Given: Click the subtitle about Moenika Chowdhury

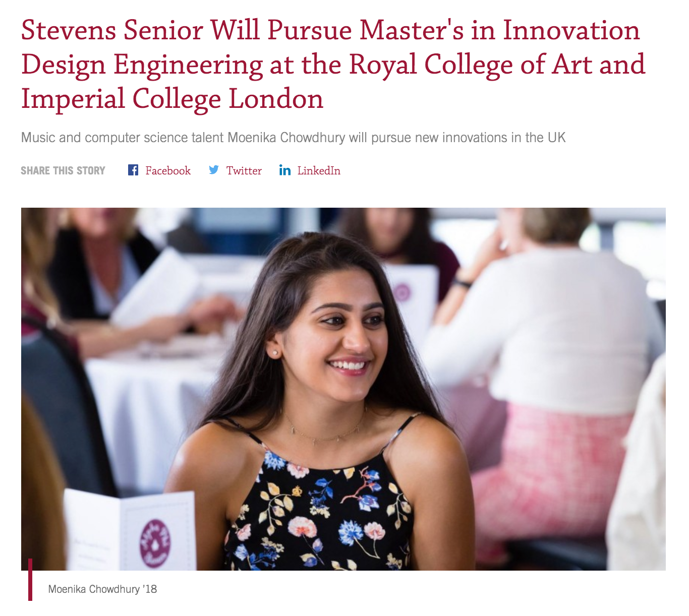Looking at the screenshot, I should pos(293,138).
